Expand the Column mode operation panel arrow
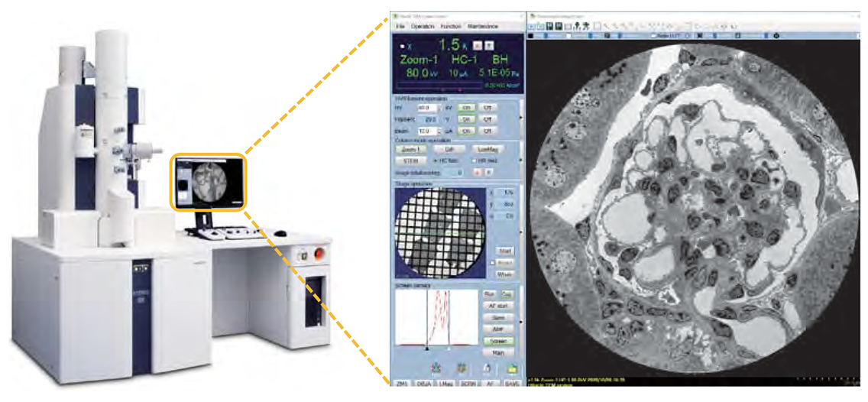The width and height of the screenshot is (868, 402). click(520, 160)
